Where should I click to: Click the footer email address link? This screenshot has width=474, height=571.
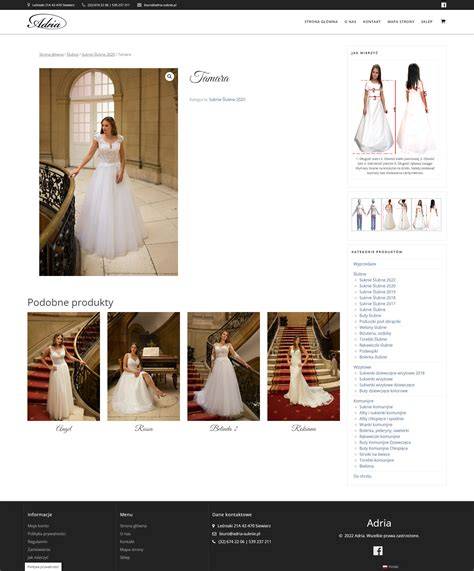[240, 533]
